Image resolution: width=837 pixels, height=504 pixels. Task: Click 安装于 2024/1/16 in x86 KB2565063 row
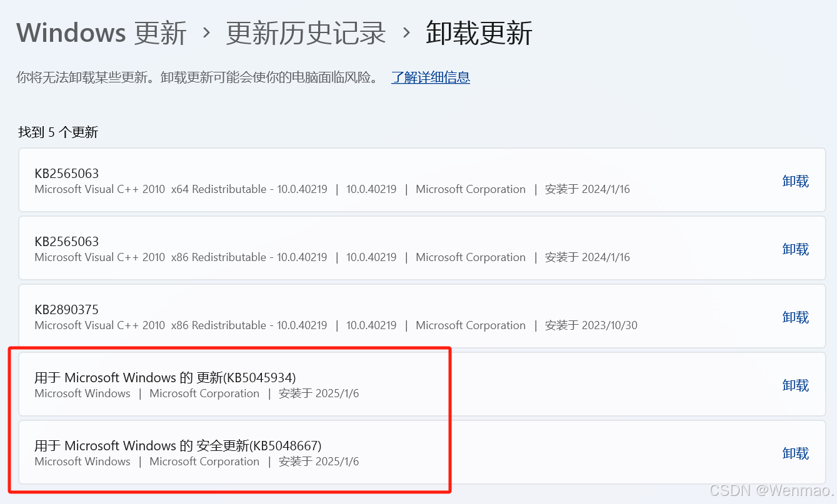(588, 257)
